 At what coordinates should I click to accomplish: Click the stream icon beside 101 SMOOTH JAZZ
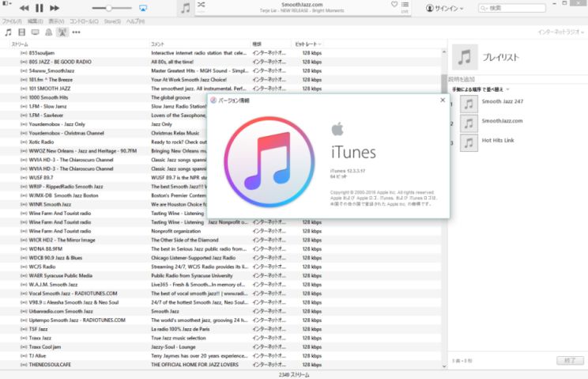pyautogui.click(x=24, y=89)
